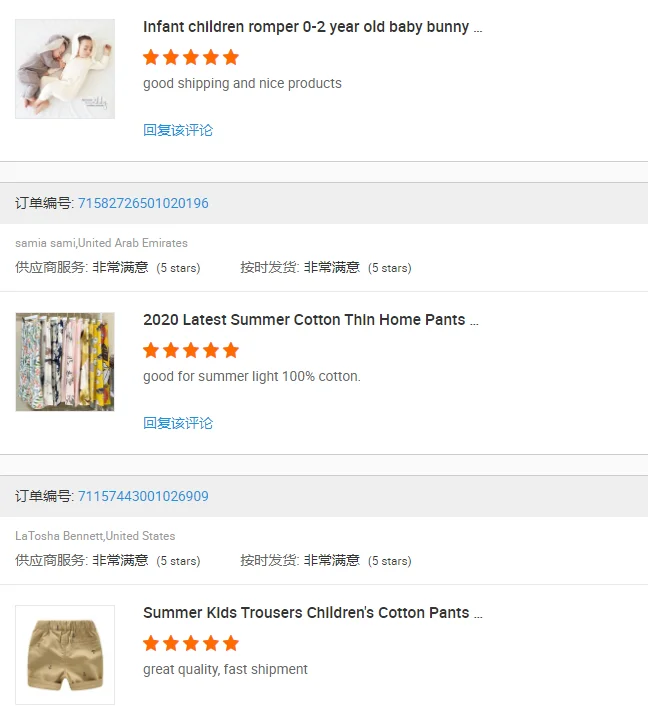Click the 'good shipping and nice products' comment

tap(242, 83)
